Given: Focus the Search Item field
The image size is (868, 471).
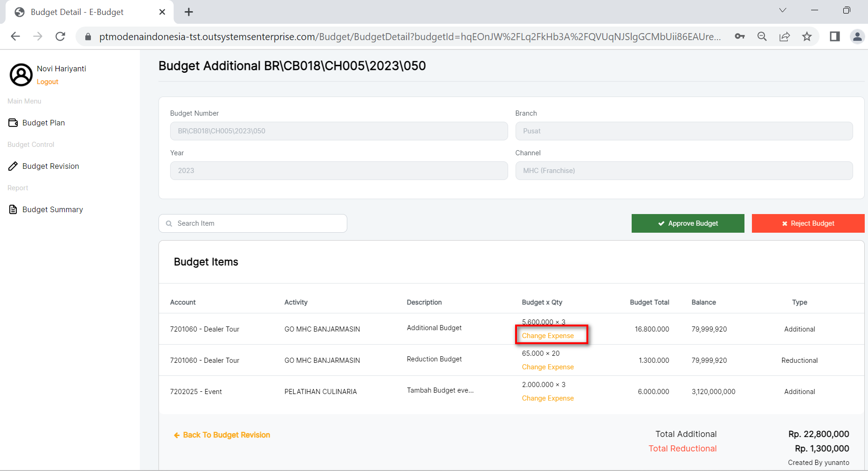Looking at the screenshot, I should point(259,223).
